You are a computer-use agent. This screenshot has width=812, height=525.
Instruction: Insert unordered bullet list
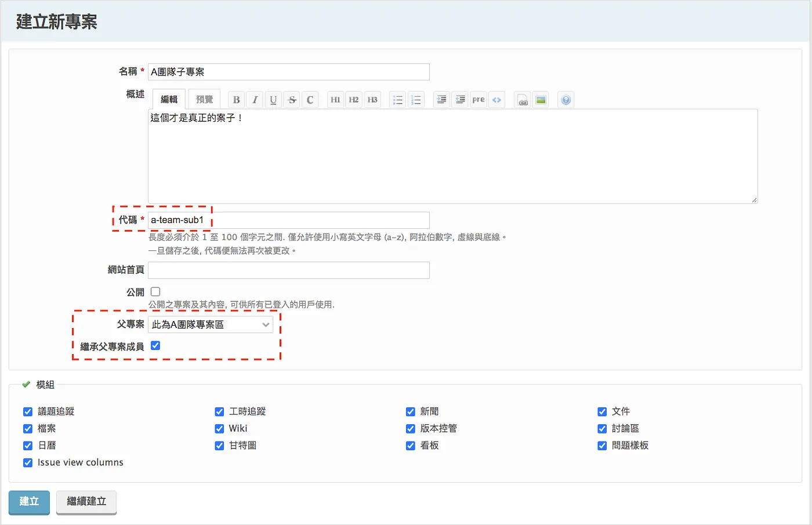[397, 100]
